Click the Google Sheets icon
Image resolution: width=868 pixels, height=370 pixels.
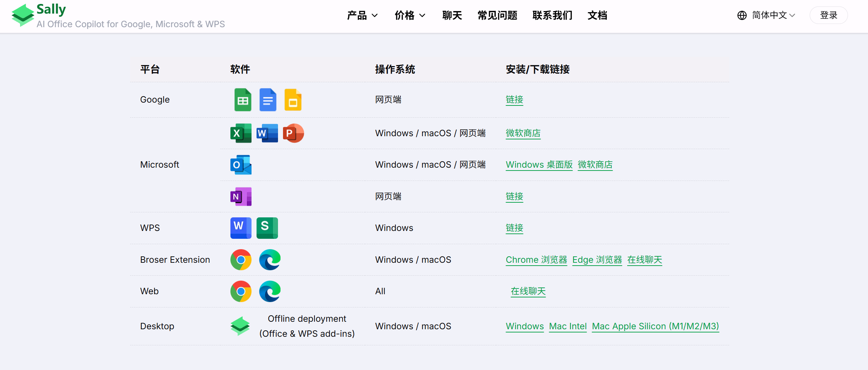click(x=243, y=100)
